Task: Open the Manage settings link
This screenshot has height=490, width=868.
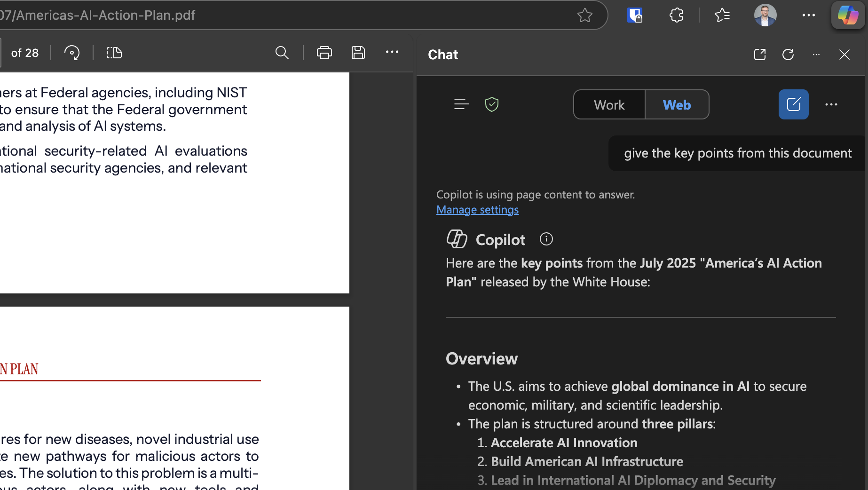Action: click(477, 210)
